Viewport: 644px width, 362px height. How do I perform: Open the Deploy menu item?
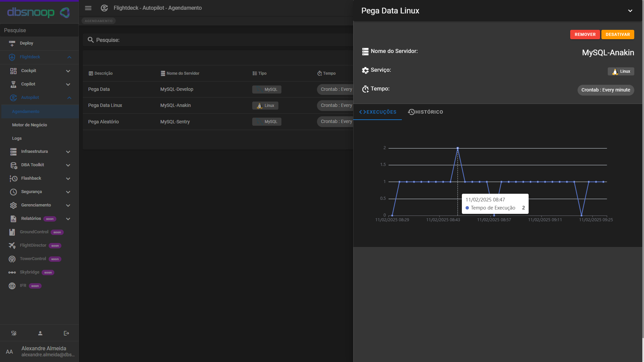[40, 43]
